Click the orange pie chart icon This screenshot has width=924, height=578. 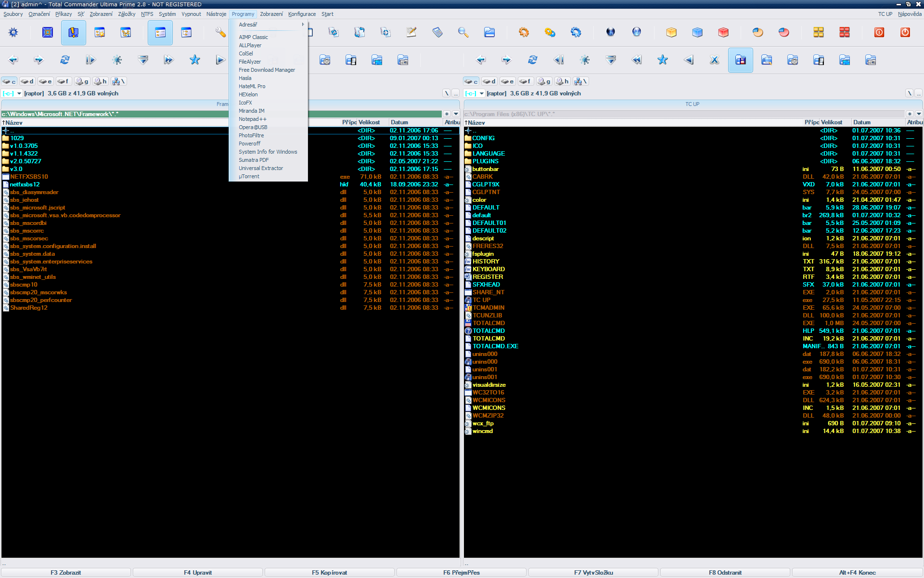tap(758, 32)
